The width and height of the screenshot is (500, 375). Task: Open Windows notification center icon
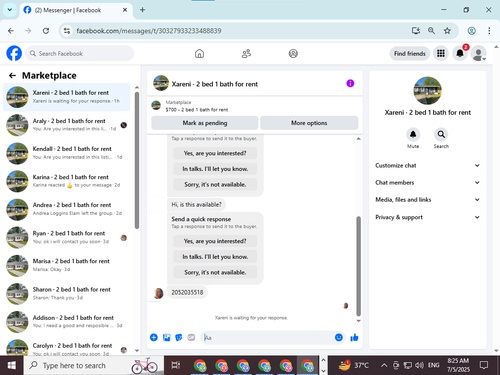coord(484,365)
